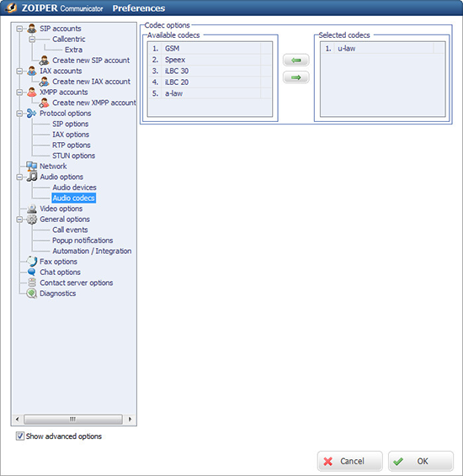Screen dimensions: 463x476
Task: Open Popup notifications settings
Action: point(82,241)
